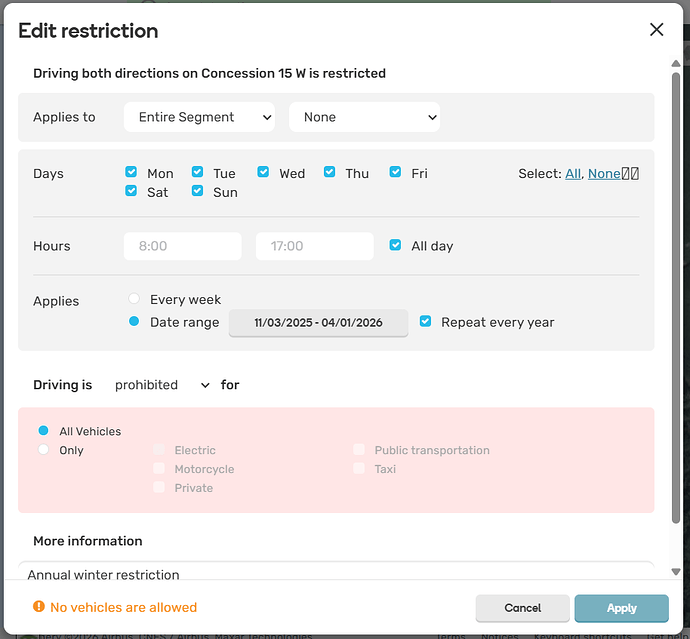Click the dialog's vertical scrollbar
The width and height of the screenshot is (690, 639).
(x=676, y=300)
